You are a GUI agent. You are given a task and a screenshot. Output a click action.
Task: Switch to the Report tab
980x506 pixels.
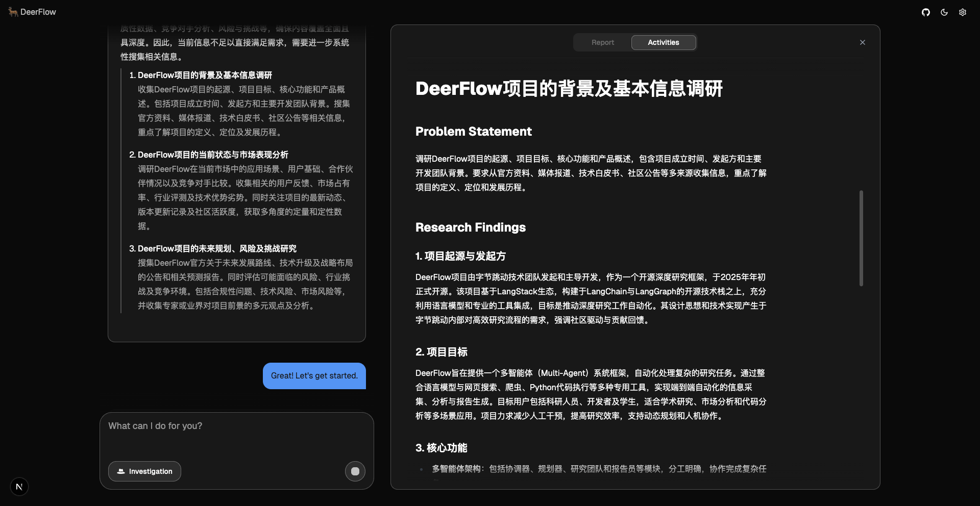click(603, 42)
